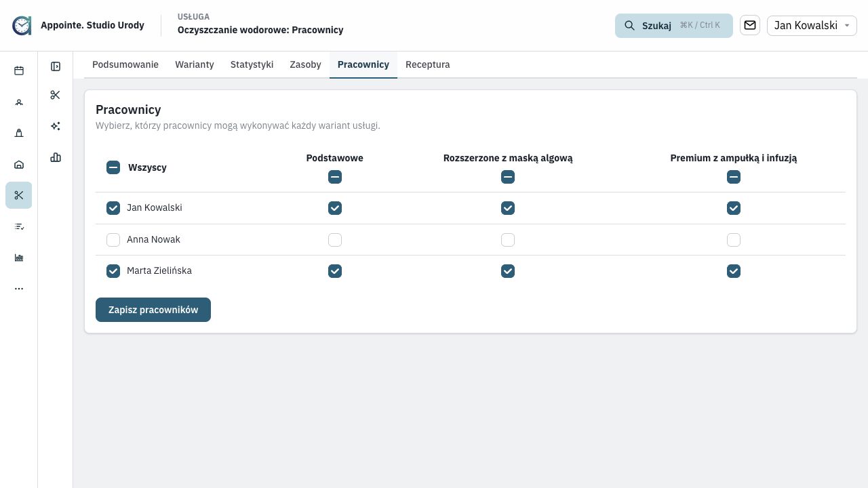Open the Statystyki tab

(252, 64)
